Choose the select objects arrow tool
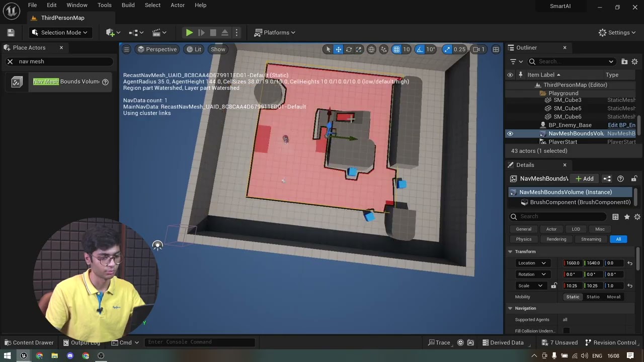 coord(328,49)
